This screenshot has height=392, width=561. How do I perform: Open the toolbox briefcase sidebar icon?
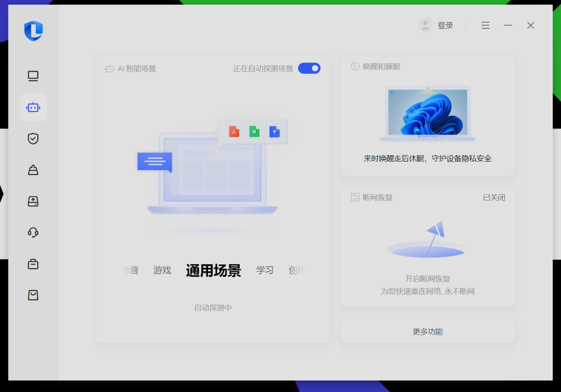pos(33,264)
